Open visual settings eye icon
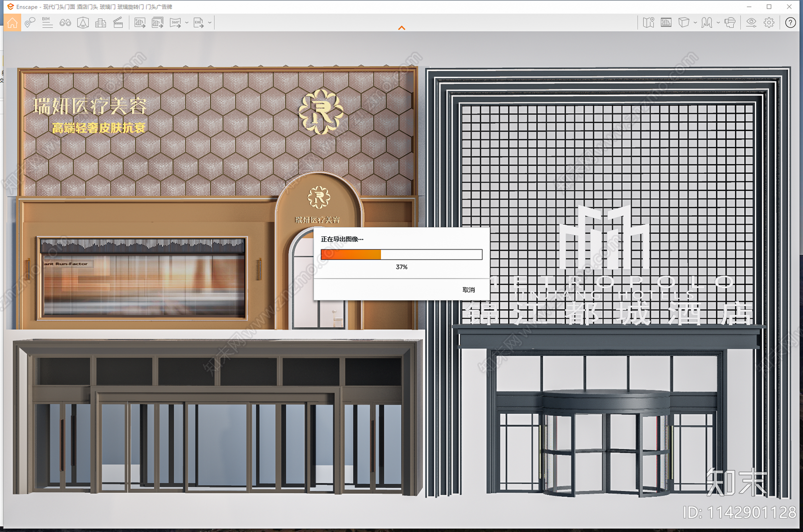Viewport: 803px width, 532px height. 751,23
